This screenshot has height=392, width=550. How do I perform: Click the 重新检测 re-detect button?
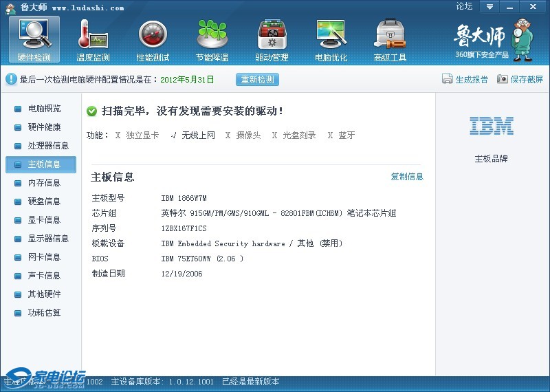(257, 79)
